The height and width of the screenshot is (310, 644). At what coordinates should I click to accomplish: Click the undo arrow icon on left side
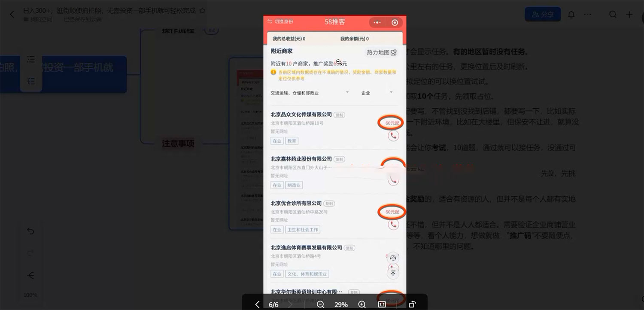[30, 231]
